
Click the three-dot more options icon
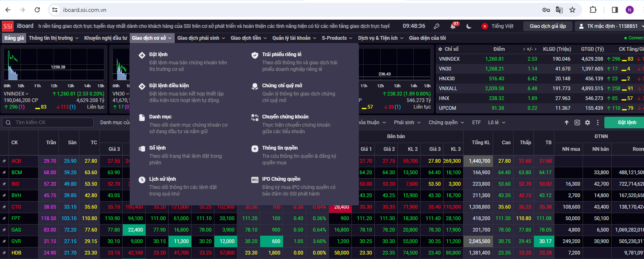click(598, 123)
